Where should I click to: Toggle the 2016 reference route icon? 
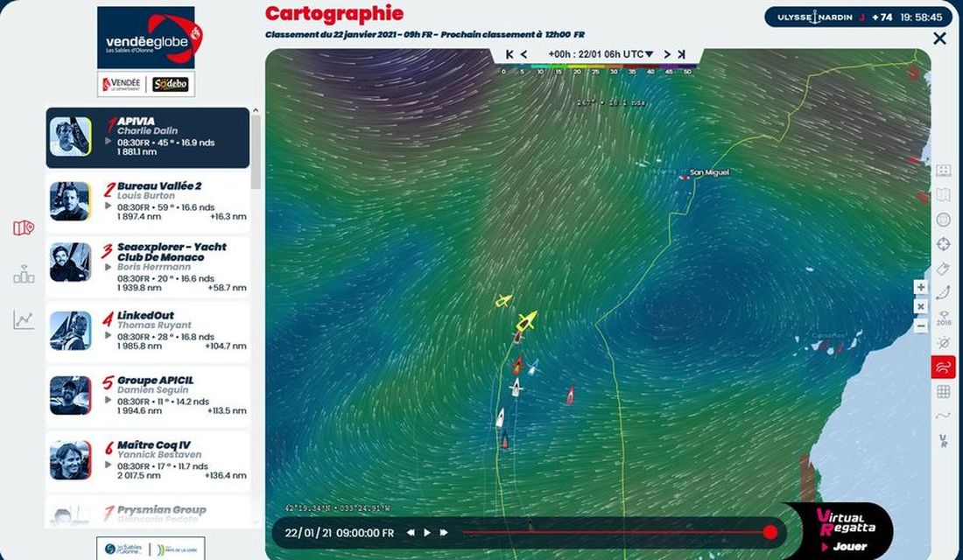(x=944, y=318)
